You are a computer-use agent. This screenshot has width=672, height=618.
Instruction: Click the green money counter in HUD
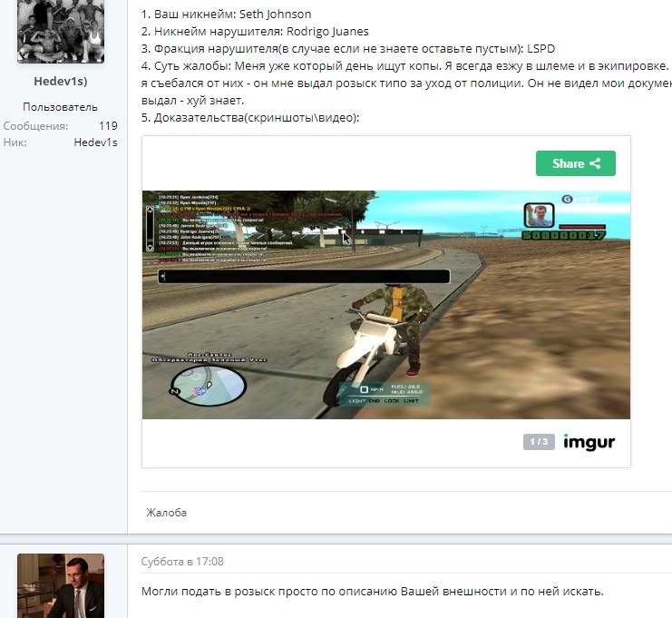tap(562, 236)
